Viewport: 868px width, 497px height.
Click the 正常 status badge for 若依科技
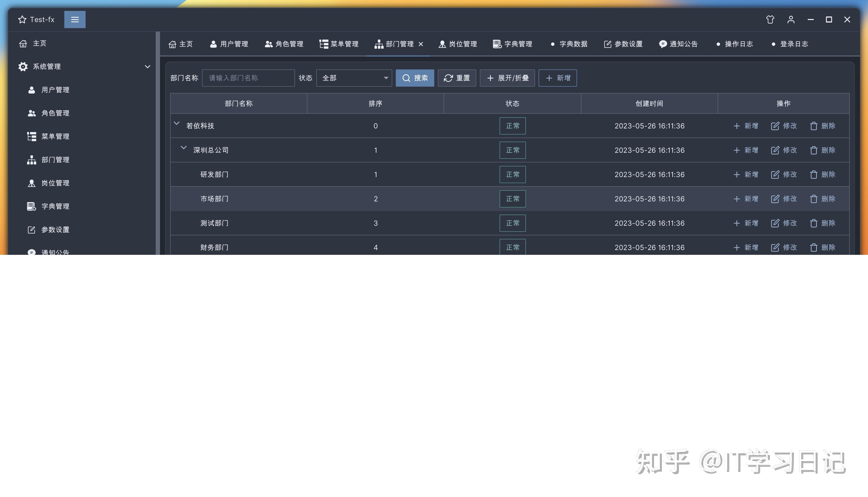tap(512, 126)
